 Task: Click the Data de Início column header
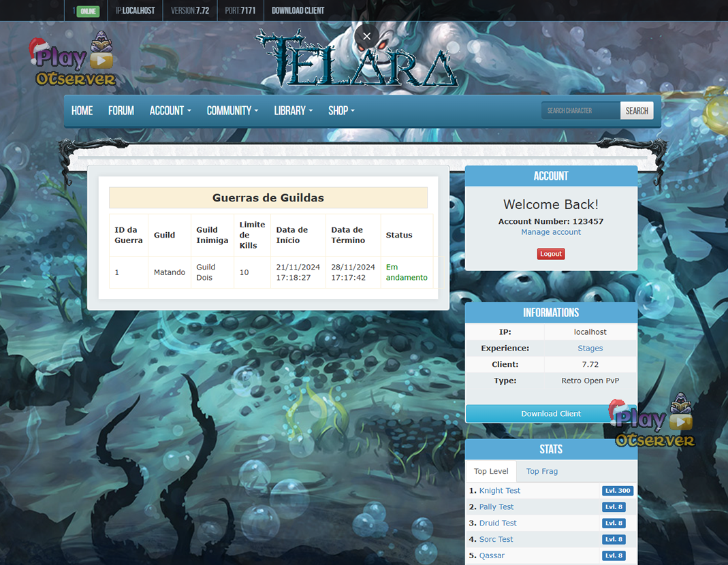coord(298,235)
